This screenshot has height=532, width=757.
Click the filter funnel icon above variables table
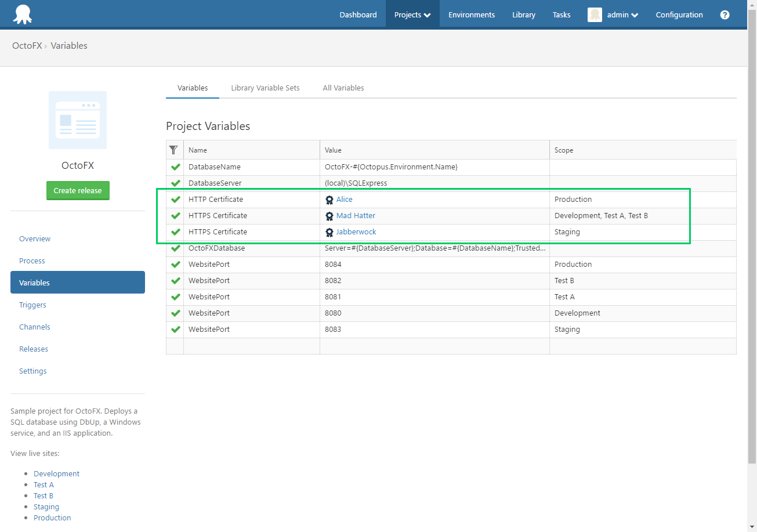pyautogui.click(x=174, y=150)
